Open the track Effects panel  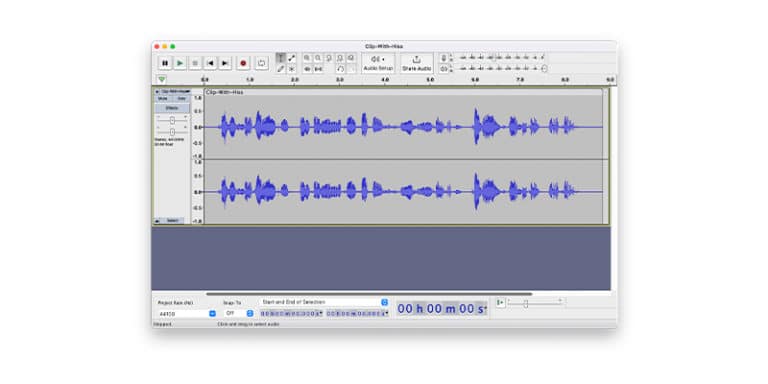pos(172,108)
